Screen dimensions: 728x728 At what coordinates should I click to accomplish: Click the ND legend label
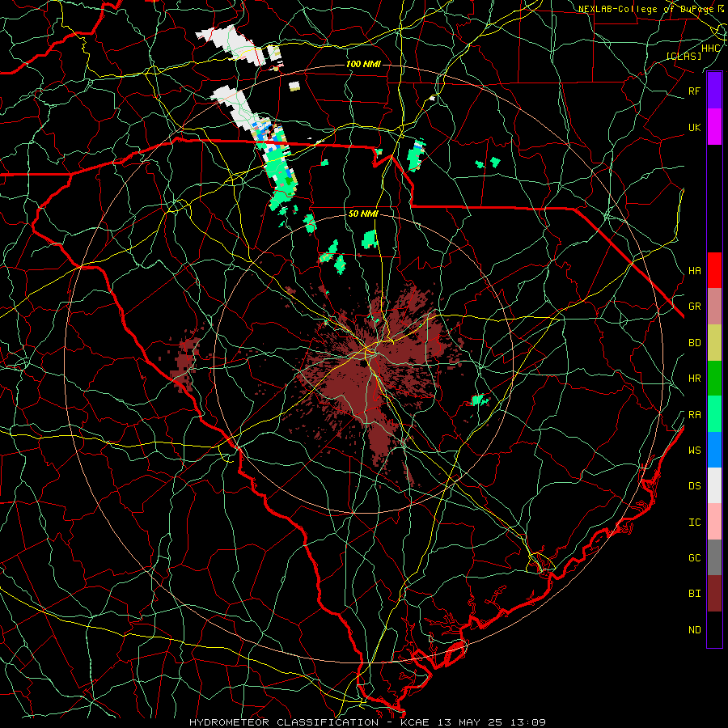click(x=694, y=629)
